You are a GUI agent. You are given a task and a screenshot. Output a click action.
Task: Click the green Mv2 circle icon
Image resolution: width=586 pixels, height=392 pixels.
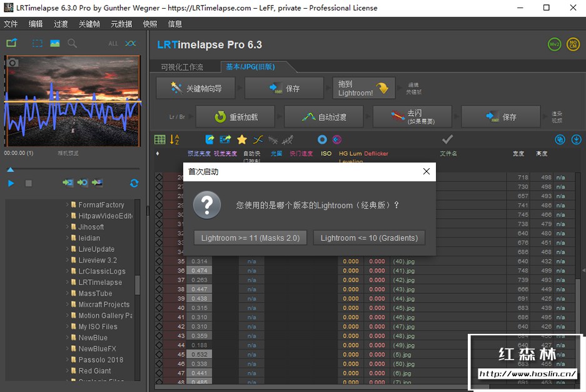click(555, 44)
